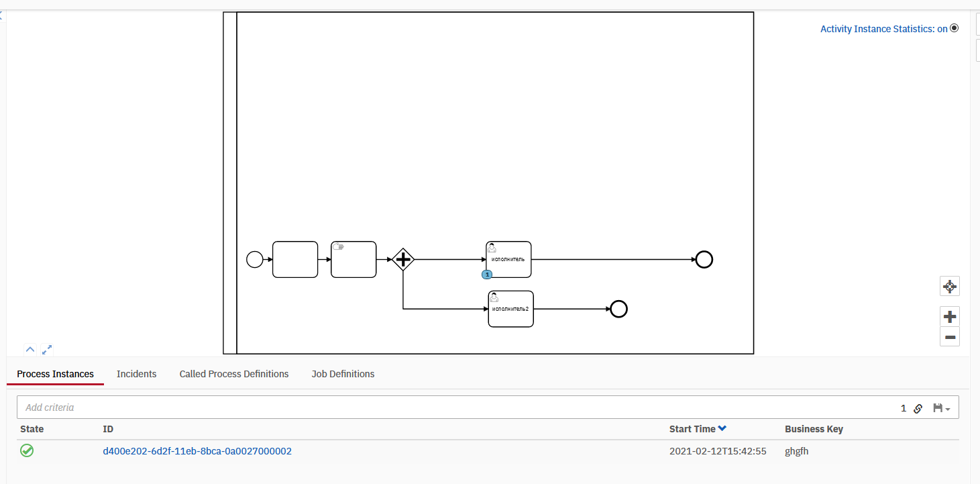Open the saved queries floppy-disk dropdown
The image size is (980, 484).
(941, 408)
